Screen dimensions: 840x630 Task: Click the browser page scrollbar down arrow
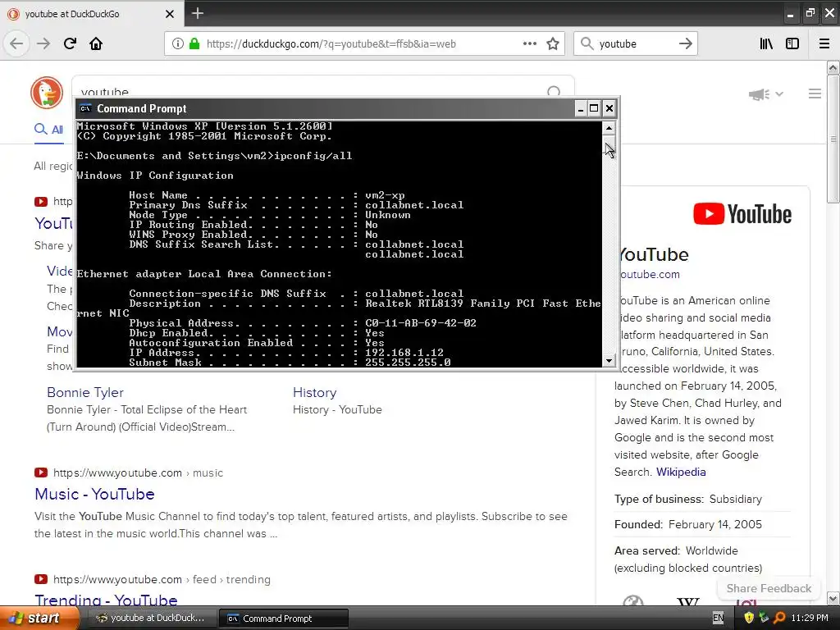[833, 598]
